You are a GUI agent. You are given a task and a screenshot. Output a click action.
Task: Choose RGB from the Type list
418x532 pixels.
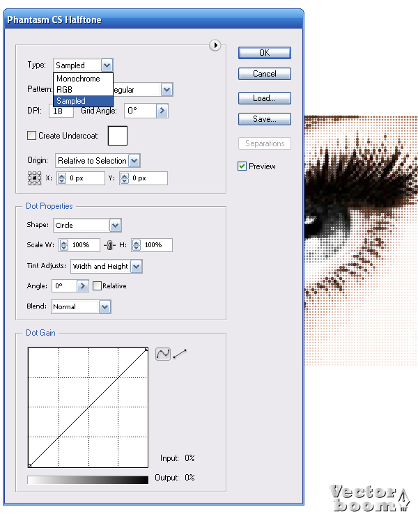(83, 90)
